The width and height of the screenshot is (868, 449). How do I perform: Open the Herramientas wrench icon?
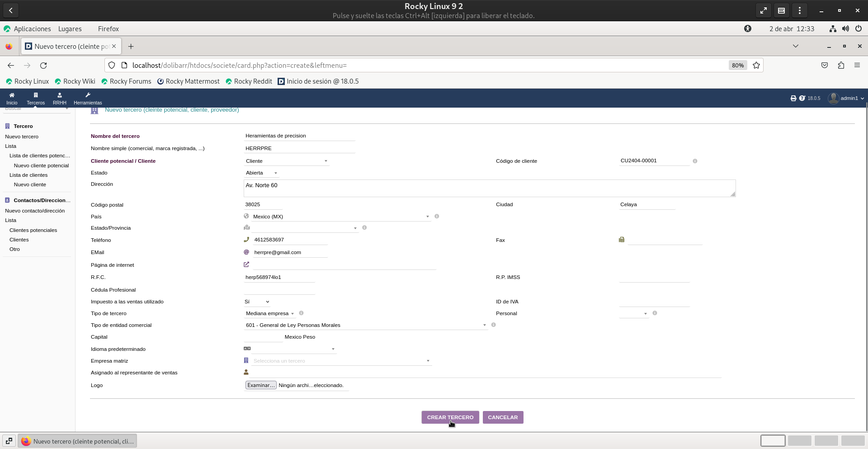click(x=88, y=95)
